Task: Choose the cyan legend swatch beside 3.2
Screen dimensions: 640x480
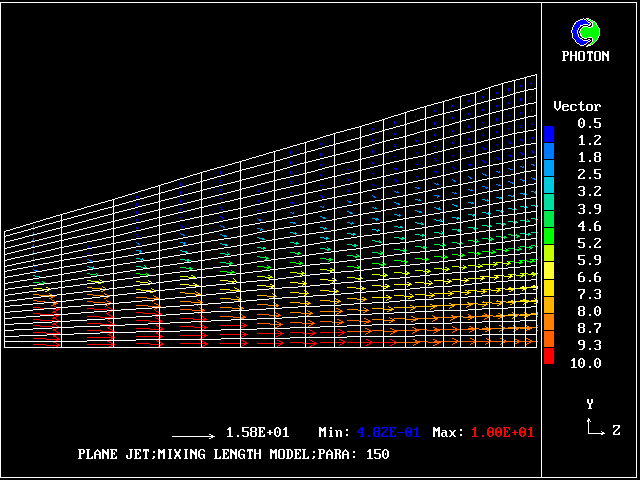Action: tap(549, 185)
